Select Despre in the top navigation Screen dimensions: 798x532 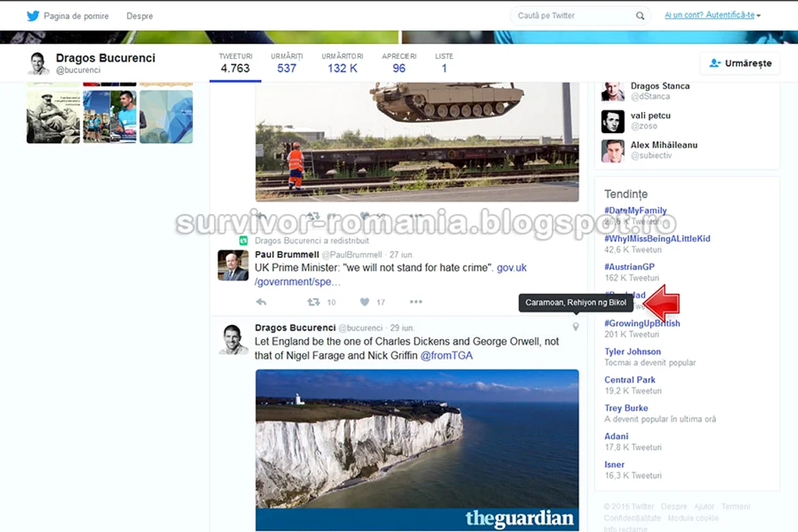(x=140, y=16)
